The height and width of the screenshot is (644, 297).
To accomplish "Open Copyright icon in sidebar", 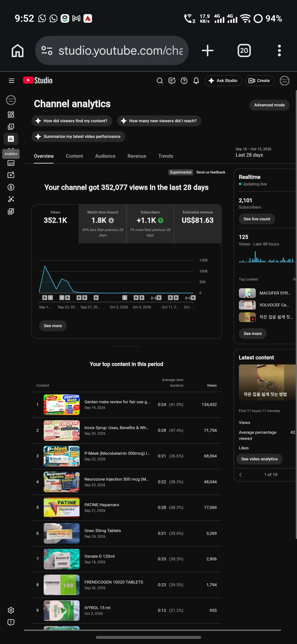I will pyautogui.click(x=11, y=175).
